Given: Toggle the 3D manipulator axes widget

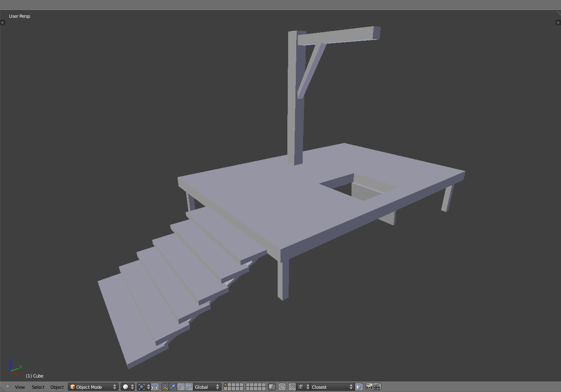Looking at the screenshot, I should pyautogui.click(x=165, y=387).
